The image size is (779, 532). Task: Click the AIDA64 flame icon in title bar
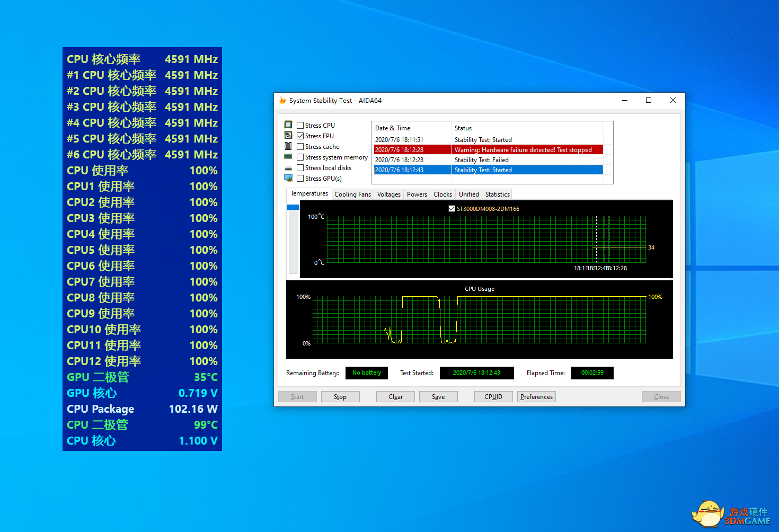coord(282,100)
